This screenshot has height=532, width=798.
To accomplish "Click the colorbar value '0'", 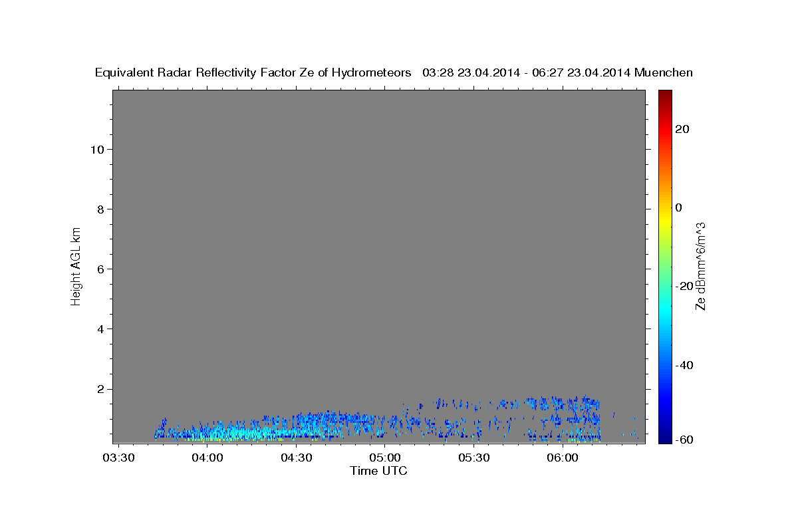I will pyautogui.click(x=679, y=207).
